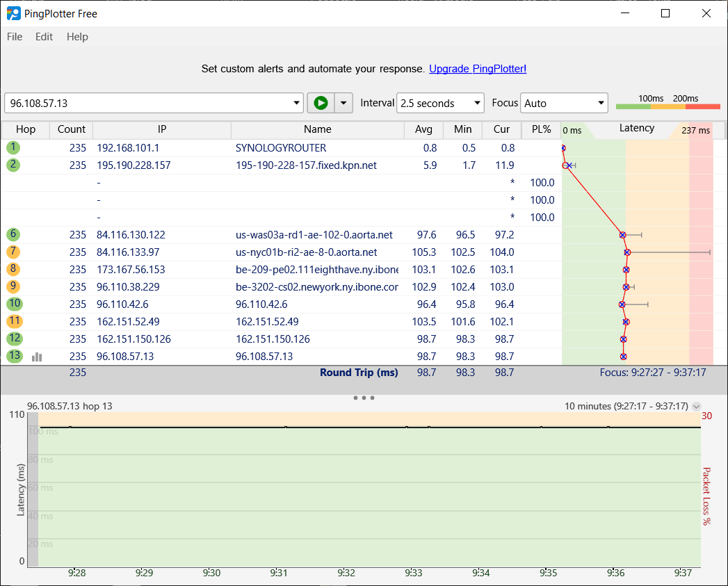Open the File menu
Viewport: 728px width, 586px height.
click(x=15, y=37)
